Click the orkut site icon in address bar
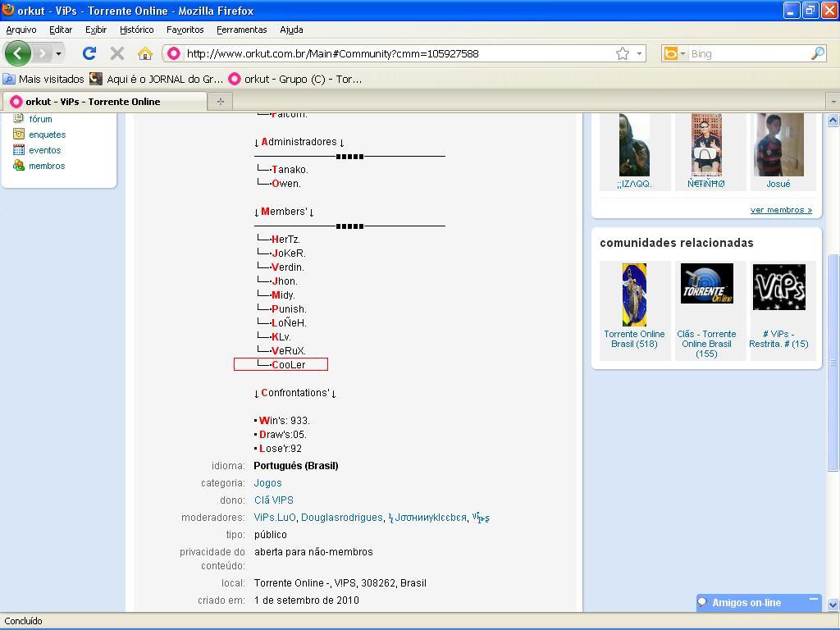Screen dimensions: 840x630 click(x=174, y=53)
